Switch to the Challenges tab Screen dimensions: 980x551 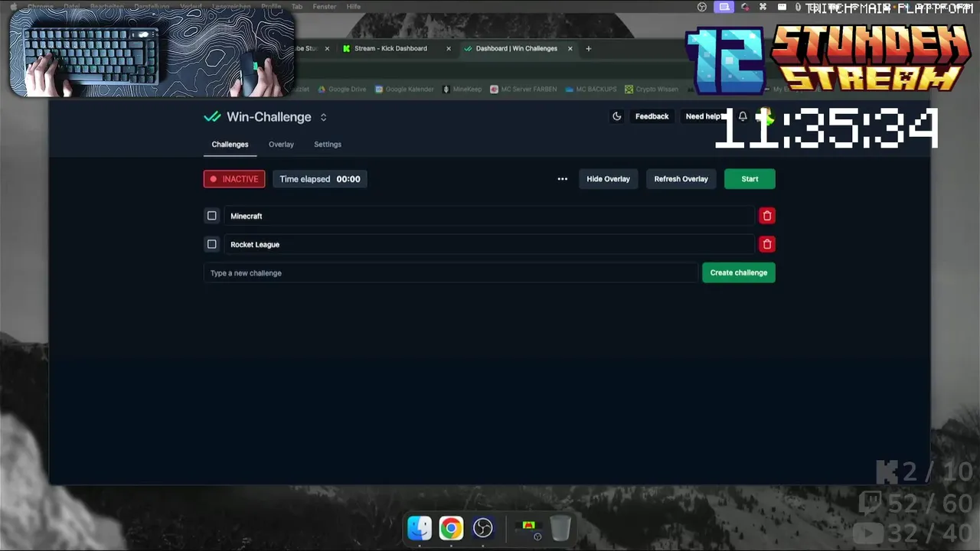tap(230, 144)
